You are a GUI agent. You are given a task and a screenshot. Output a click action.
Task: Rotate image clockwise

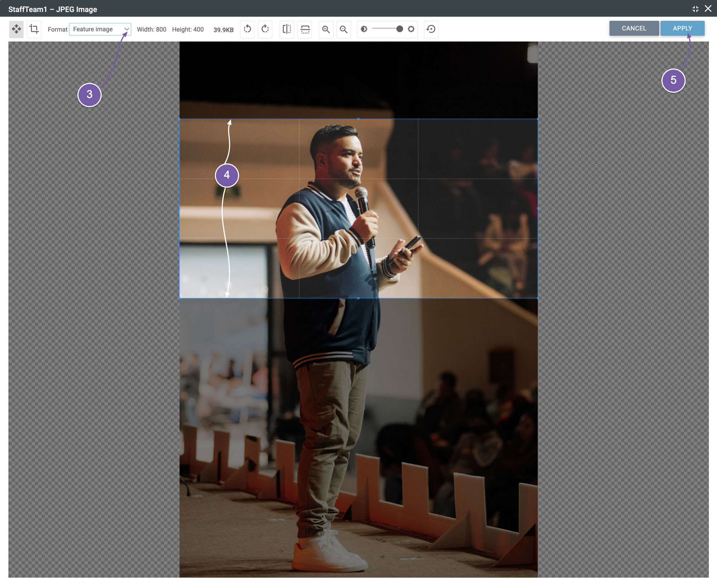(265, 29)
